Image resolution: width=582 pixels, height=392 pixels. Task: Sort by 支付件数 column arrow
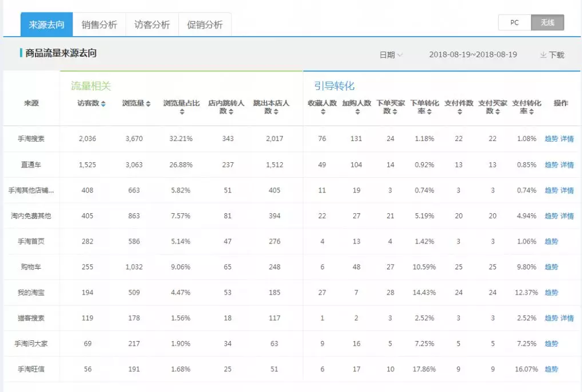pyautogui.click(x=459, y=112)
